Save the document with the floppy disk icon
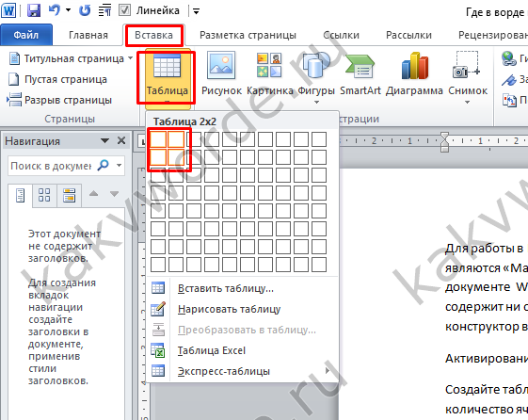 tap(34, 10)
